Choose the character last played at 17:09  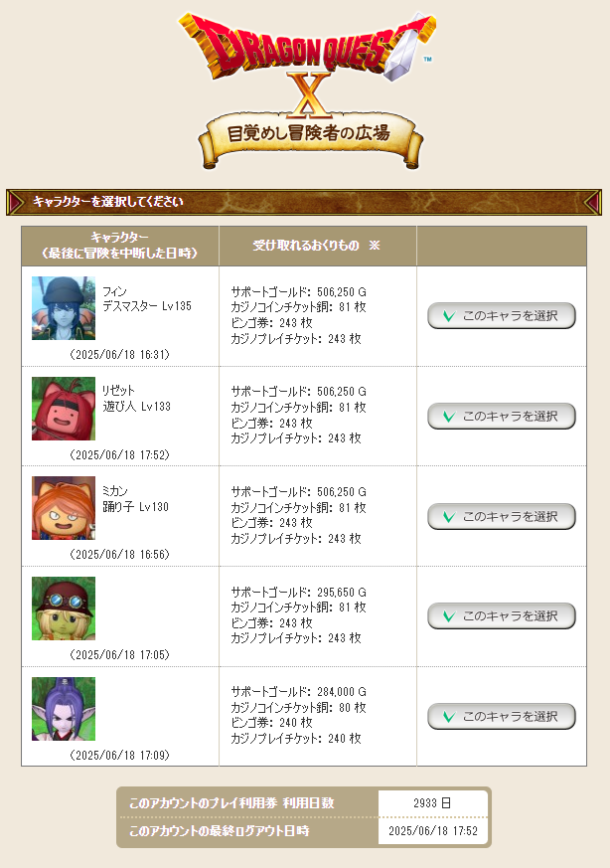pos(502,716)
